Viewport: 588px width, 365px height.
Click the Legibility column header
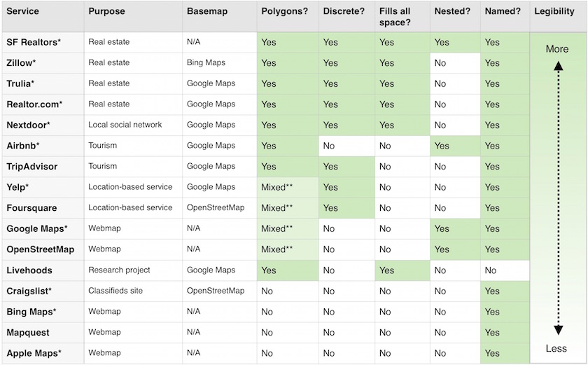(x=554, y=11)
